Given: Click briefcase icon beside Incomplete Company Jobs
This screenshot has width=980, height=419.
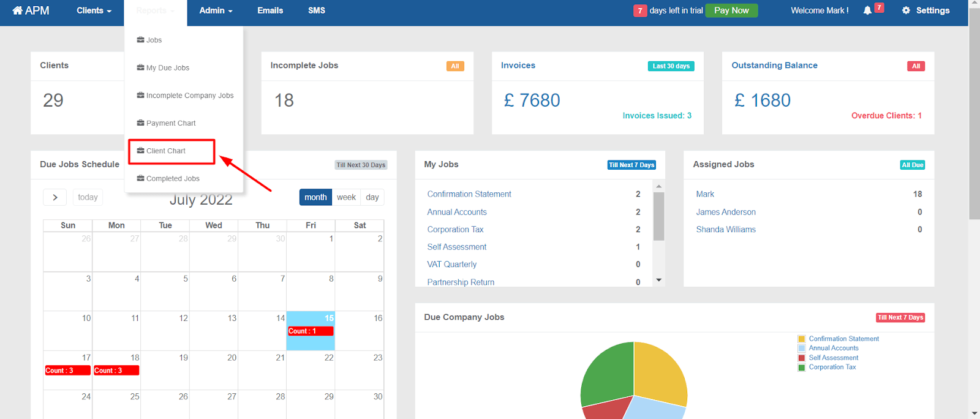Looking at the screenshot, I should (140, 95).
